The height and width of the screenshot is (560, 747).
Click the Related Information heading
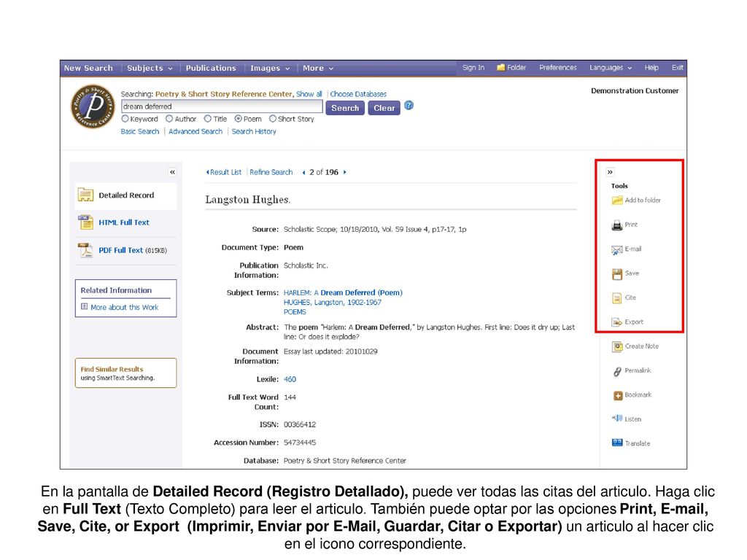pos(116,290)
